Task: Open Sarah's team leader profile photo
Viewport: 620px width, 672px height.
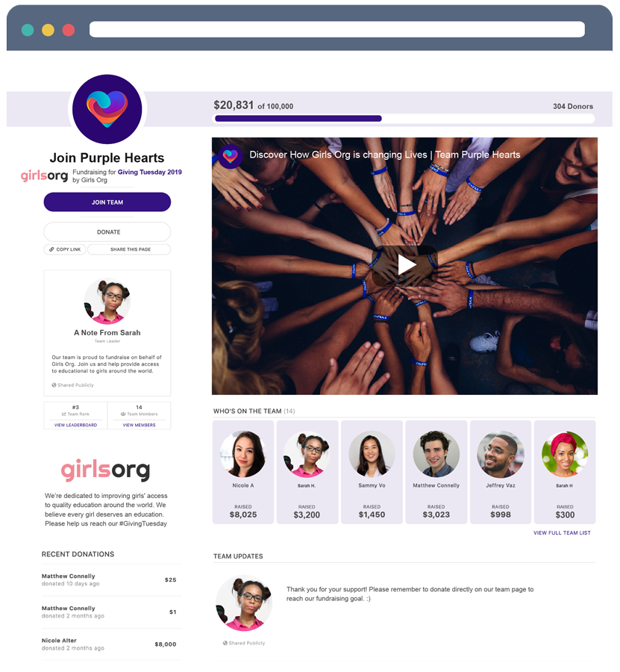Action: pos(107,301)
